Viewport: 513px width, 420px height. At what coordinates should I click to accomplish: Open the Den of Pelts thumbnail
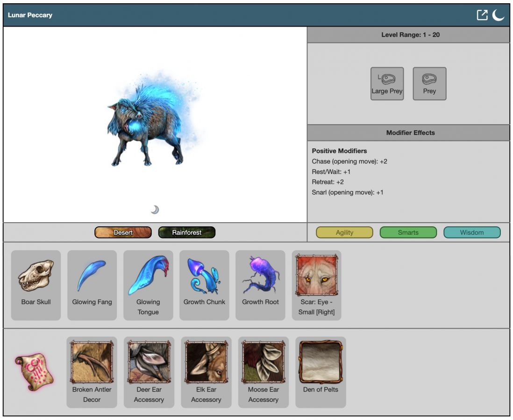coord(321,372)
